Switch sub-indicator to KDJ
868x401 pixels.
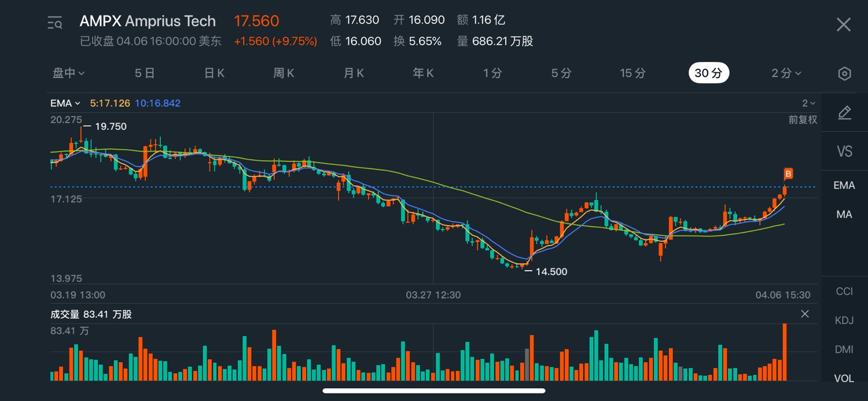pyautogui.click(x=844, y=320)
